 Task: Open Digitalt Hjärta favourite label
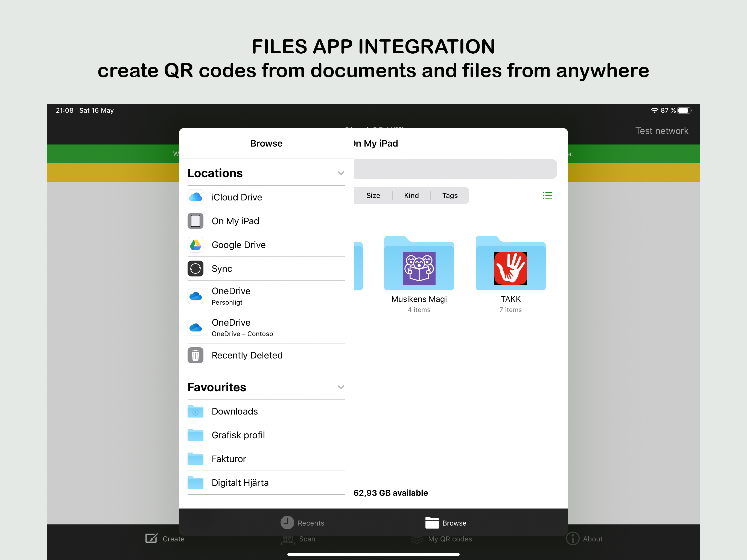(240, 483)
